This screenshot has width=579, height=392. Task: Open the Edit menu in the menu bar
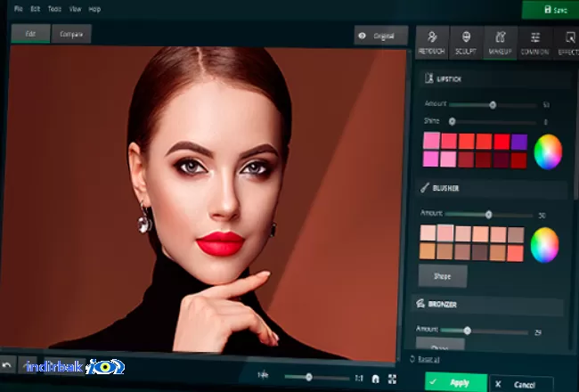(35, 9)
